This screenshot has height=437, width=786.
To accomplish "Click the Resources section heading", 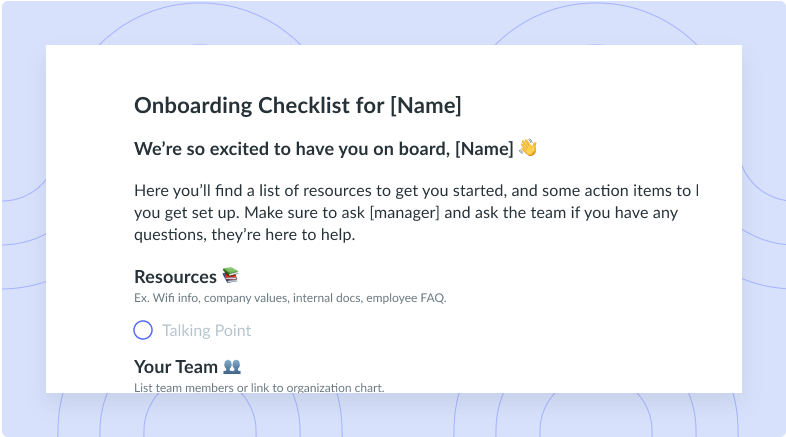I will pos(175,277).
